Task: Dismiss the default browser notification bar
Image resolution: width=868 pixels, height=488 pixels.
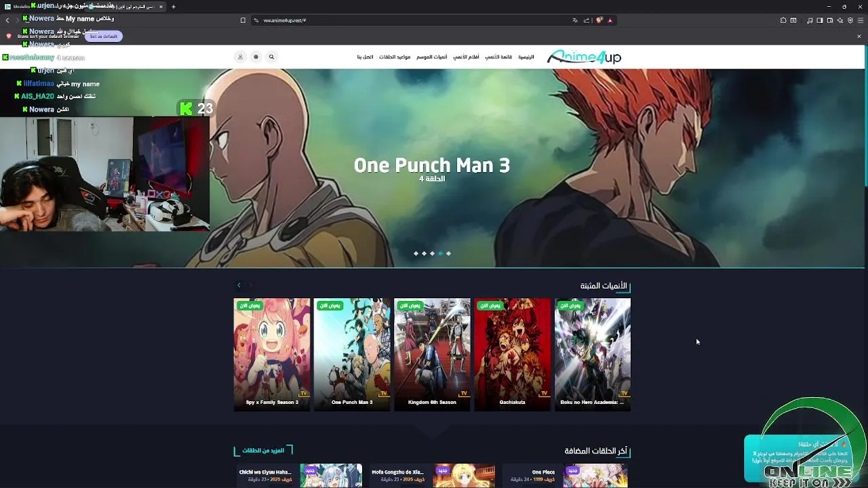Action: tap(859, 36)
